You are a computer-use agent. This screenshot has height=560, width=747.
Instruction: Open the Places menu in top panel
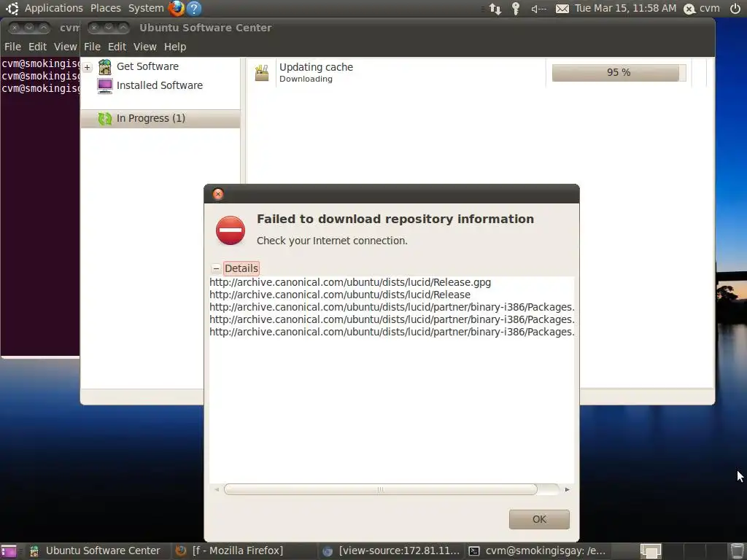[x=105, y=8]
